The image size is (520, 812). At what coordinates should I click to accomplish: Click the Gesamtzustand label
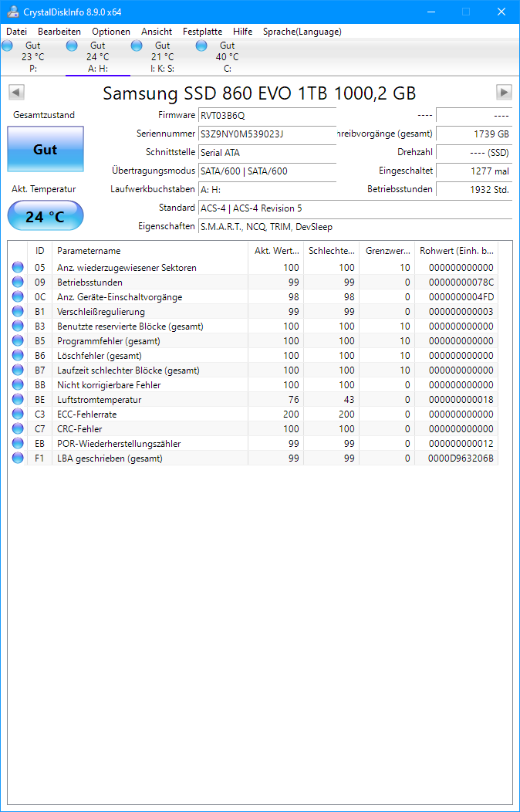tap(44, 115)
